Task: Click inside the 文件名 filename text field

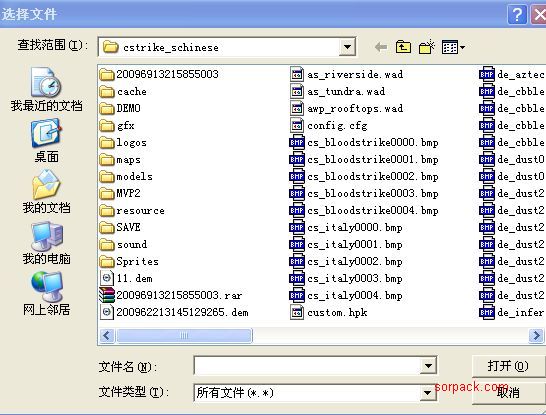Action: coord(307,366)
